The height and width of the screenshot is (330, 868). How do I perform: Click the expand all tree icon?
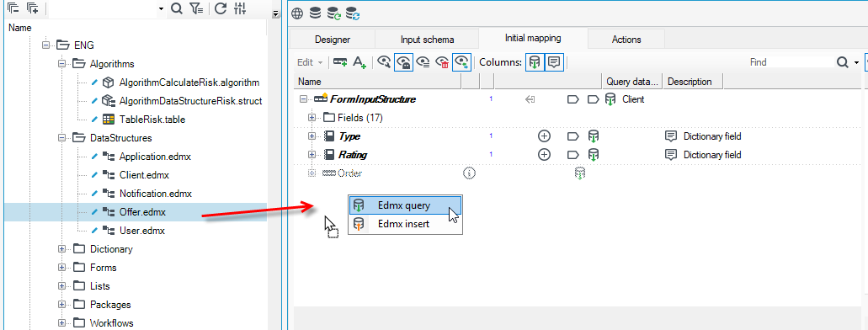click(33, 8)
